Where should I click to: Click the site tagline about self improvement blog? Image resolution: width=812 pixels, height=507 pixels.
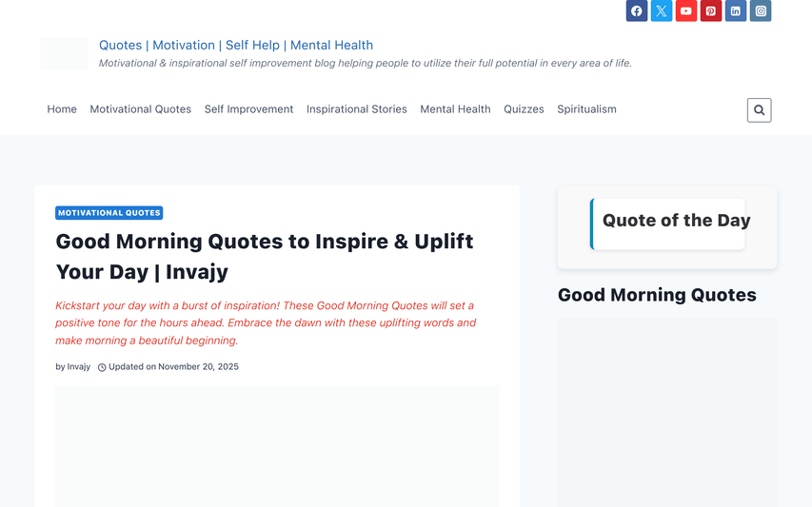tap(366, 63)
